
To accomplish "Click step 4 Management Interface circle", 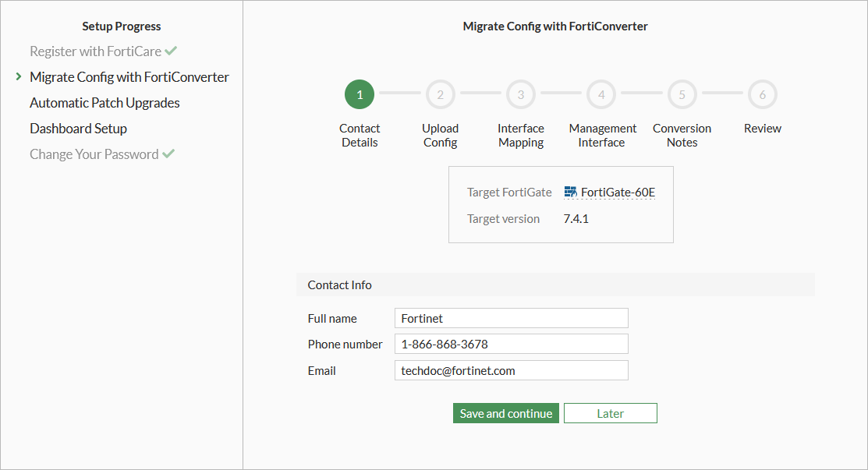I will (601, 95).
